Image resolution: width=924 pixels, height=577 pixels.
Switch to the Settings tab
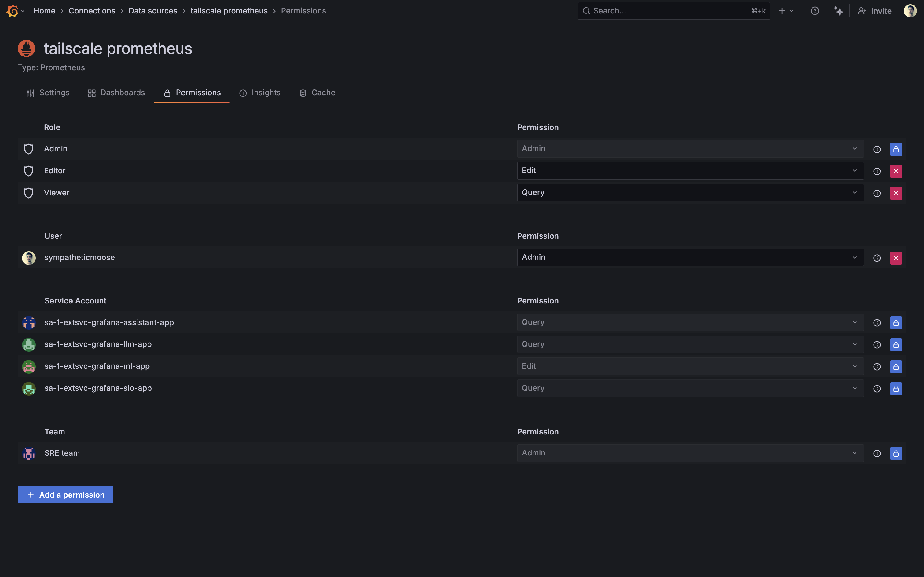click(48, 93)
